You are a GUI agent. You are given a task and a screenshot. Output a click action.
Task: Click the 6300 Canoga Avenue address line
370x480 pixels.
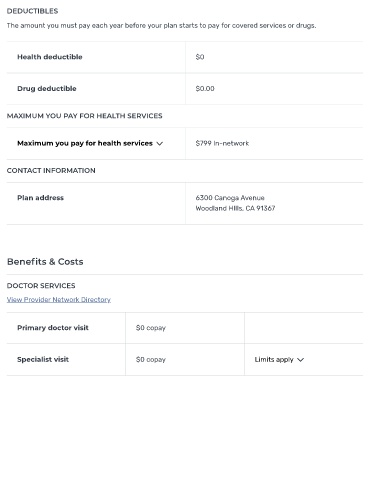230,198
